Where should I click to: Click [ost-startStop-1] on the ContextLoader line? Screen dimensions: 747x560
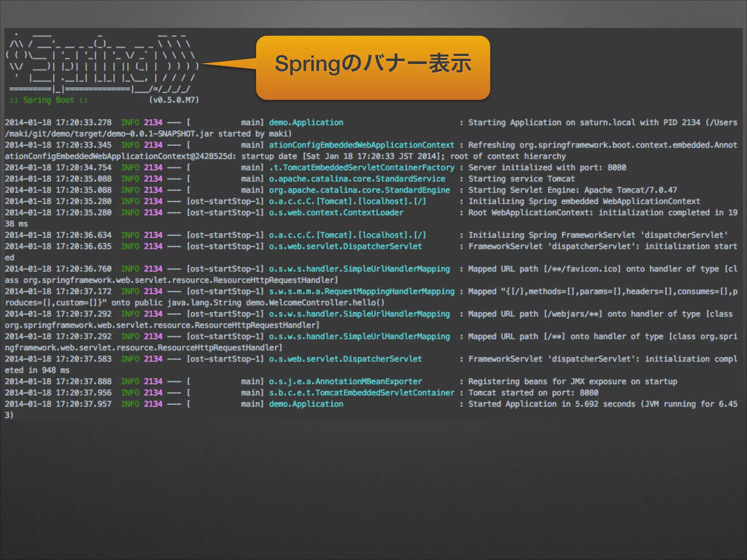click(225, 213)
